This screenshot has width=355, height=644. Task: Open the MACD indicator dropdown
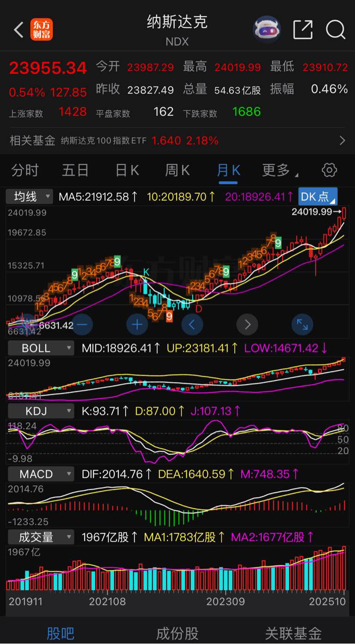pos(40,474)
